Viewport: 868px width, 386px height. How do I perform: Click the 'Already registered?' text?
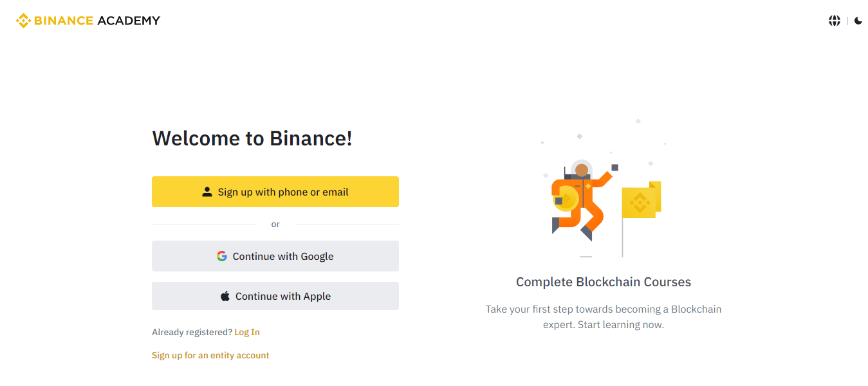pos(192,332)
